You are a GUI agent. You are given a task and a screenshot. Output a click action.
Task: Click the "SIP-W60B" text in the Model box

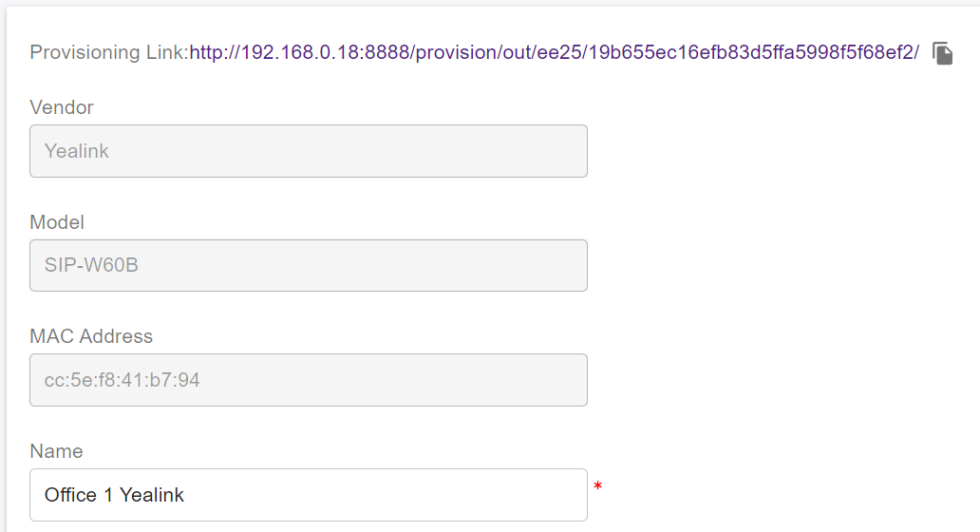point(91,265)
